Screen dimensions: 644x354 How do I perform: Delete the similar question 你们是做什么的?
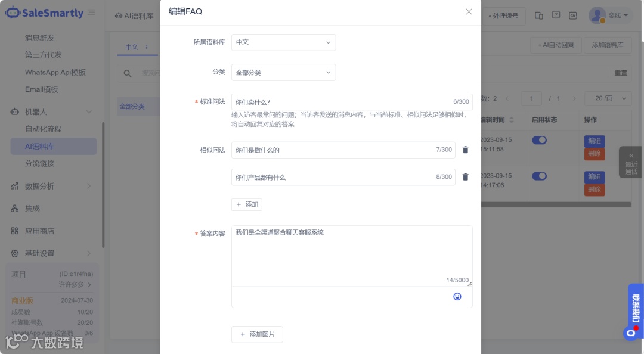pos(465,150)
